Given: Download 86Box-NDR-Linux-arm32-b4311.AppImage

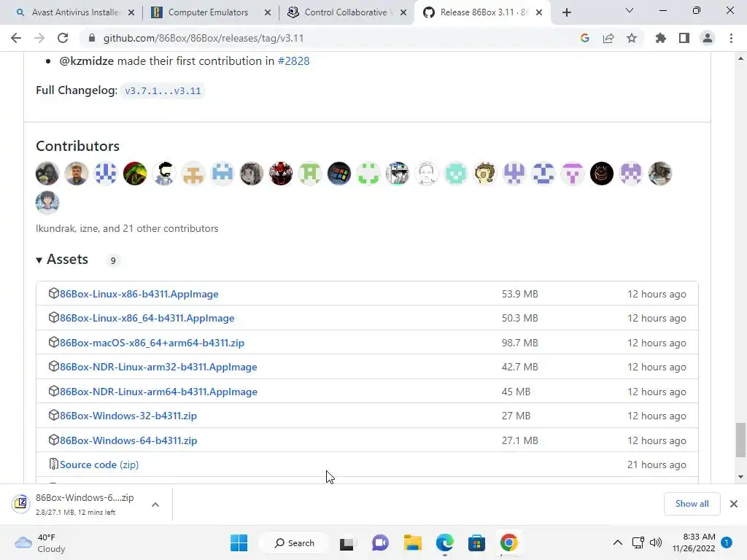Looking at the screenshot, I should [x=158, y=367].
